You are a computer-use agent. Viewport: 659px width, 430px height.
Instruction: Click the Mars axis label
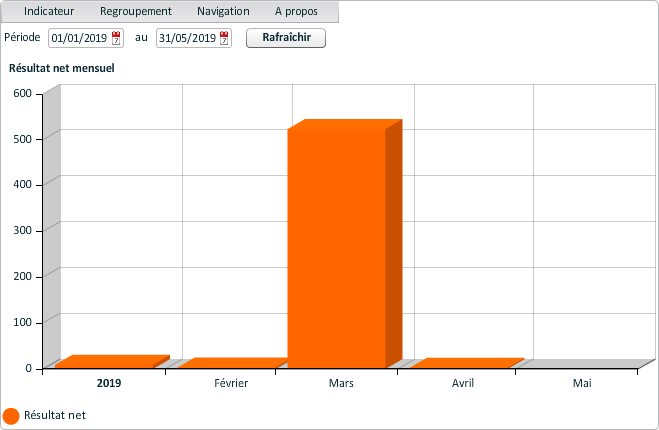tap(341, 383)
